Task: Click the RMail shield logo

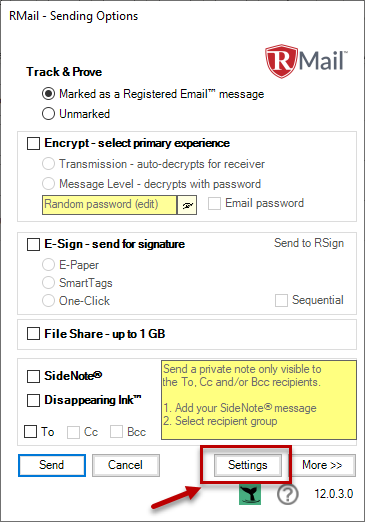Action: tap(281, 61)
